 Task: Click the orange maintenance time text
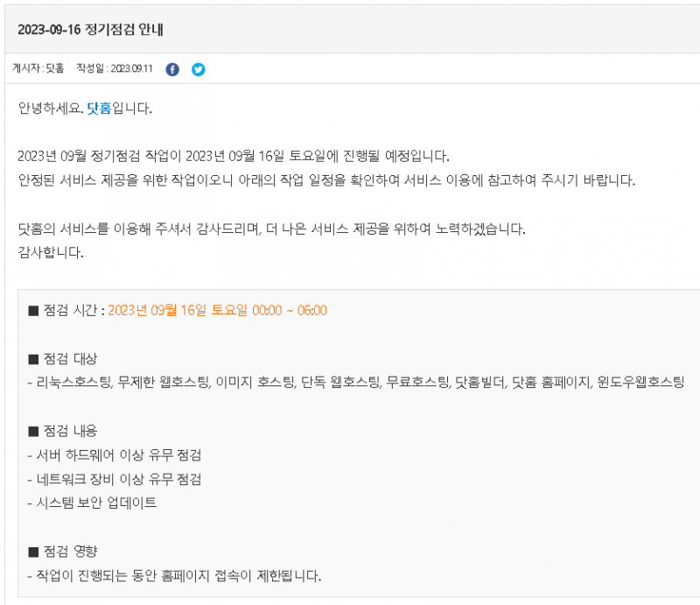pyautogui.click(x=217, y=310)
